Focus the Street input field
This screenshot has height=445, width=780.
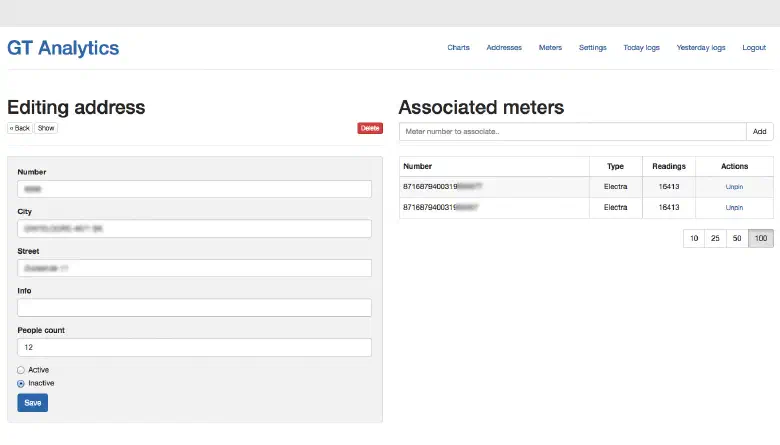pyautogui.click(x=195, y=268)
